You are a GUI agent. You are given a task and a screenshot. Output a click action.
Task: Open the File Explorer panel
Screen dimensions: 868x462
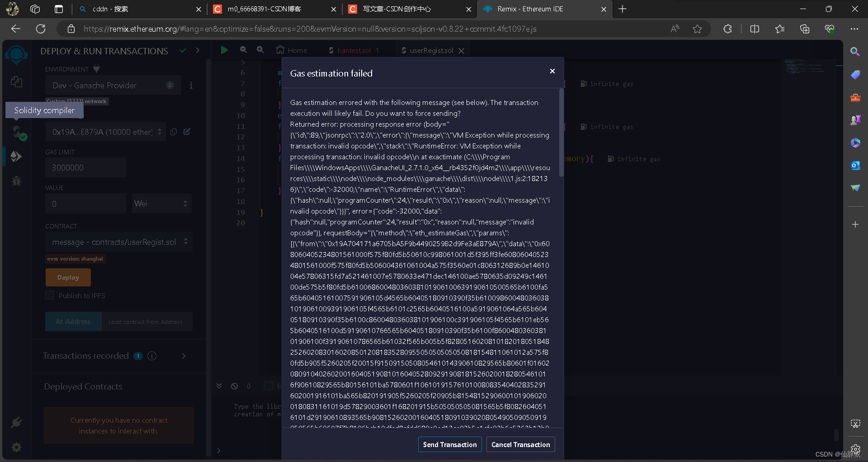click(x=17, y=82)
